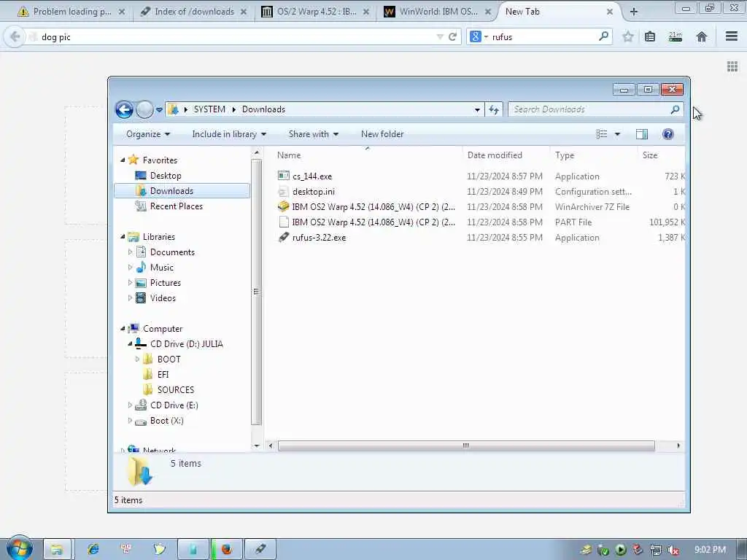This screenshot has width=747, height=560.
Task: Collapse the Libraries group
Action: pos(123,237)
